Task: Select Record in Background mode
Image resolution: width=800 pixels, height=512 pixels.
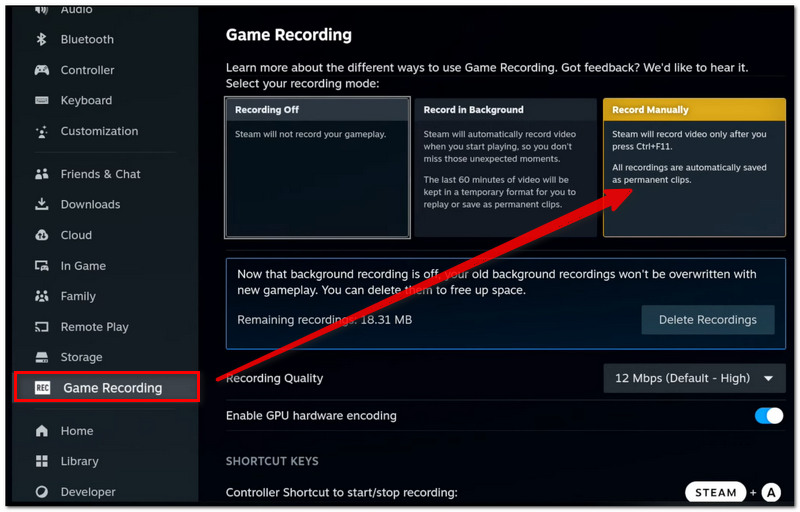Action: (505, 167)
